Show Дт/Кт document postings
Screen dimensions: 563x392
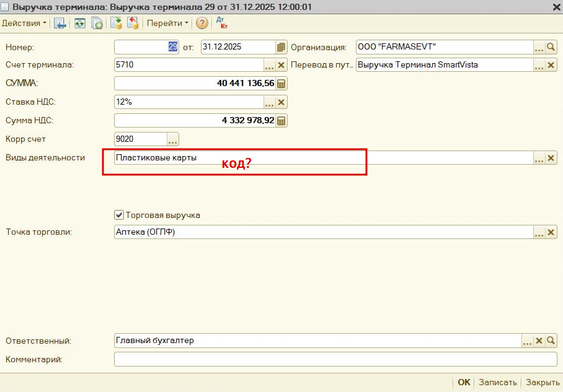tap(221, 24)
